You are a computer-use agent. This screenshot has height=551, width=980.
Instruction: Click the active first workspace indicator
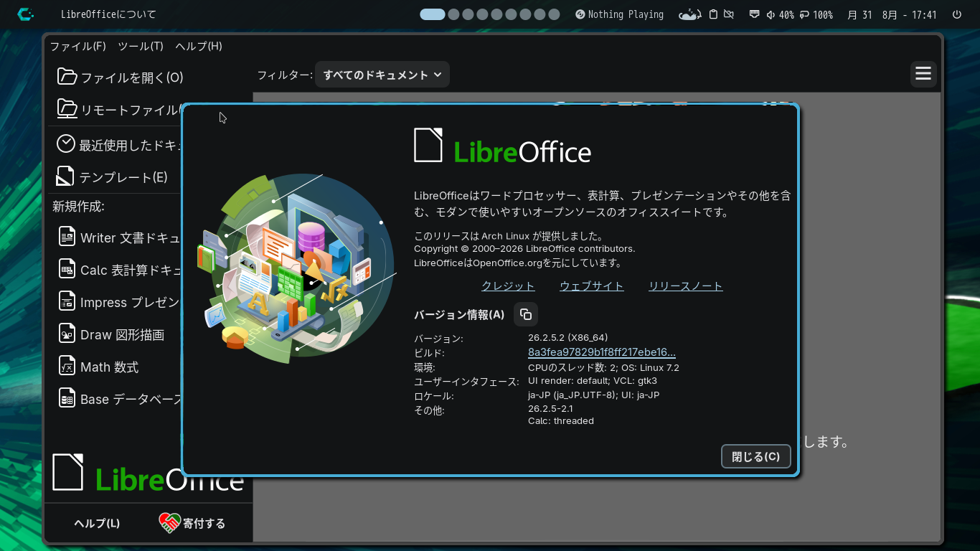coord(433,14)
